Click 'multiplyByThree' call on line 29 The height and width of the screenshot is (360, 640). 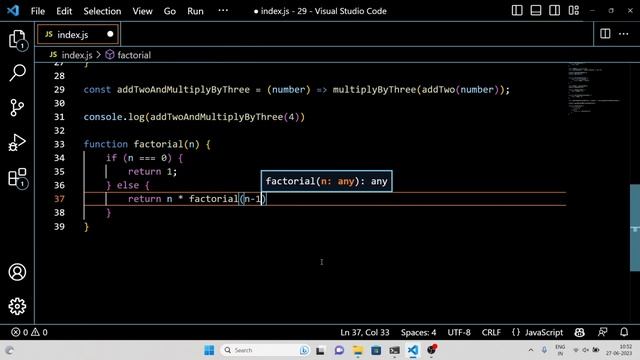tap(374, 89)
